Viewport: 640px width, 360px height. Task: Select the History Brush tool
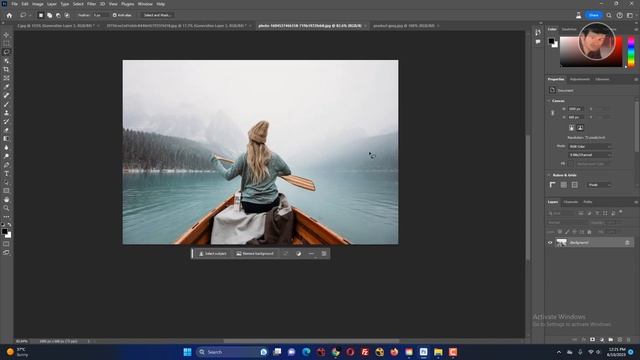(6, 121)
